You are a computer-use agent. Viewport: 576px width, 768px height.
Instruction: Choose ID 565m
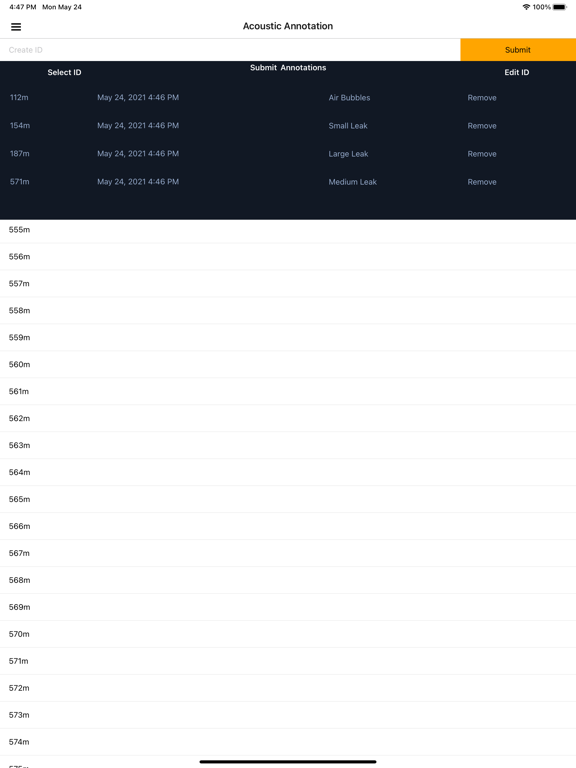288,499
